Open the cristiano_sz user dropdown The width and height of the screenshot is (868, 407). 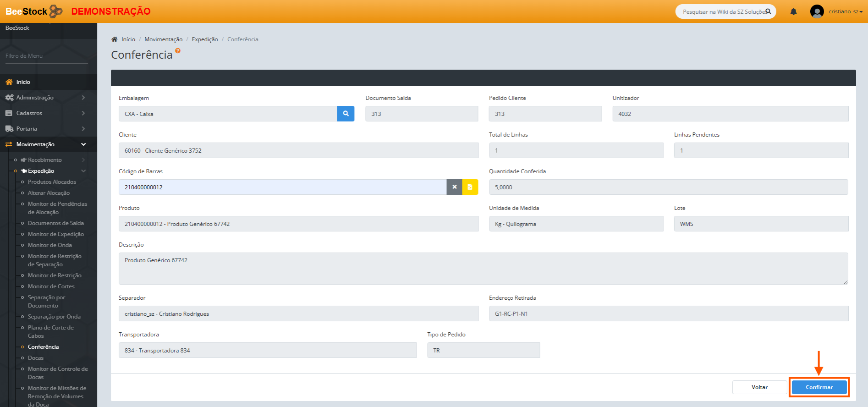tap(845, 11)
